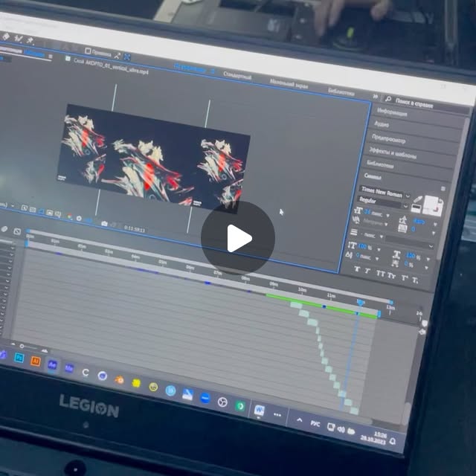Switch to the Маленький экран workspace
Image resolution: width=476 pixels, height=476 pixels.
[289, 83]
